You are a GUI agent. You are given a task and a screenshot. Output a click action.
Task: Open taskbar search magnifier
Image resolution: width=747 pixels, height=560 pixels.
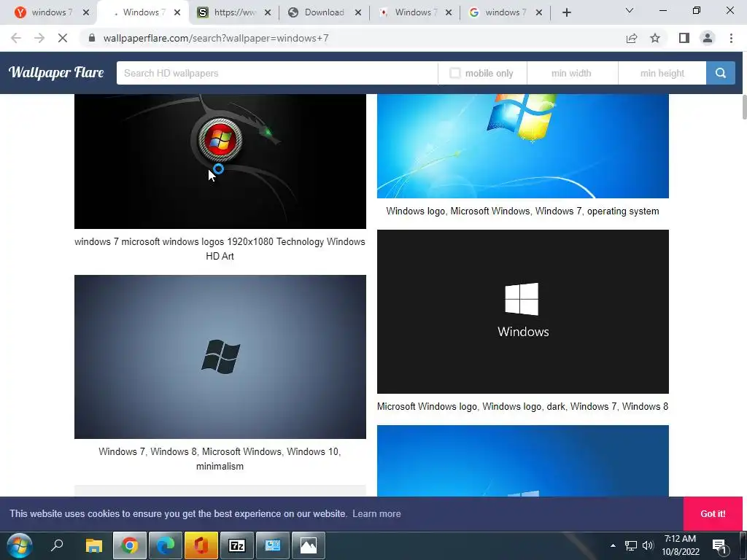click(57, 545)
